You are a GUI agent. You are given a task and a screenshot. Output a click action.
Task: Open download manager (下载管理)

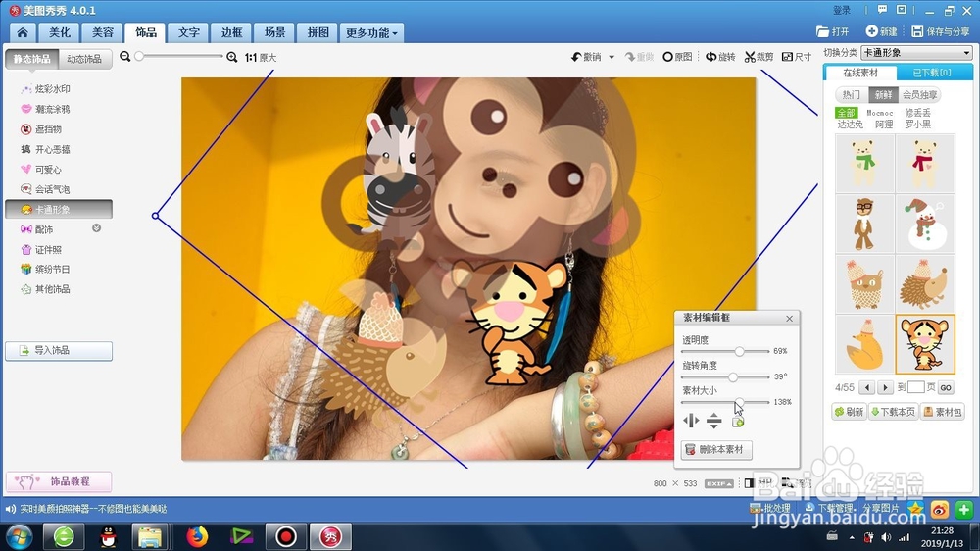coord(829,508)
